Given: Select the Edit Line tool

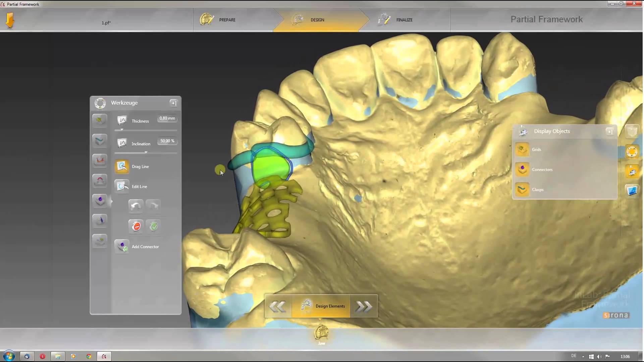Looking at the screenshot, I should coord(122,186).
